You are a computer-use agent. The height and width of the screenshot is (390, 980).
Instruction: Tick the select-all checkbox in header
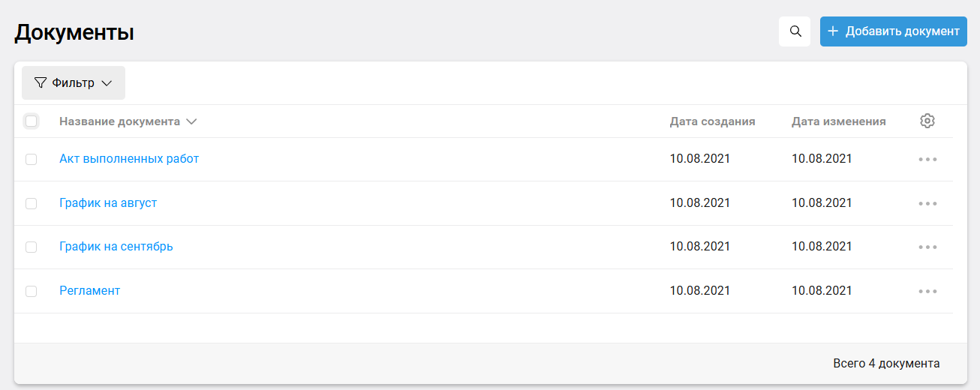pos(31,121)
